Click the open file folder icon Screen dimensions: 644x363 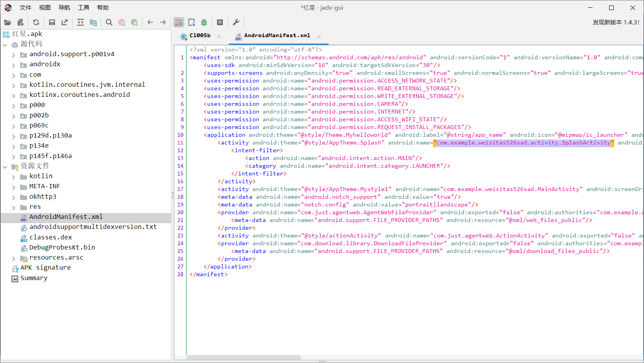pos(7,22)
